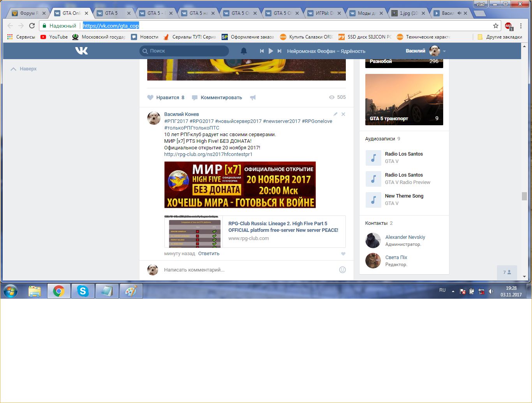Share the post via megaphone icon
The image size is (532, 403).
253,98
